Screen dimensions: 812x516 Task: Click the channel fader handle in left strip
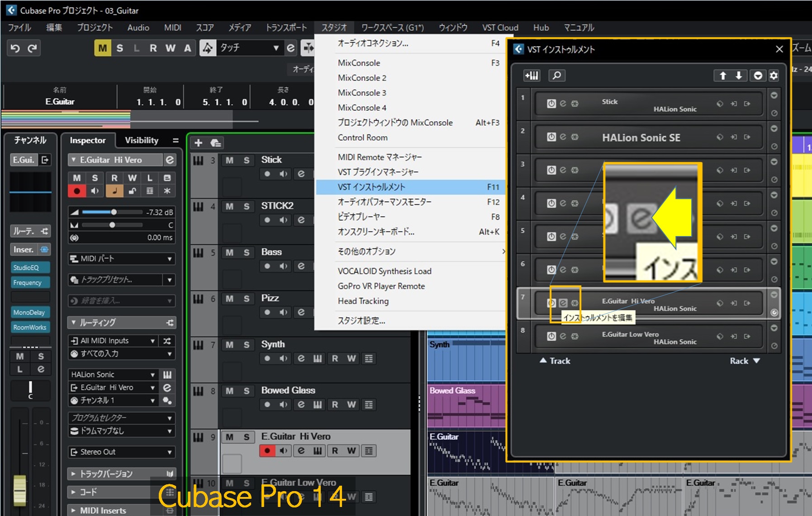(x=19, y=490)
